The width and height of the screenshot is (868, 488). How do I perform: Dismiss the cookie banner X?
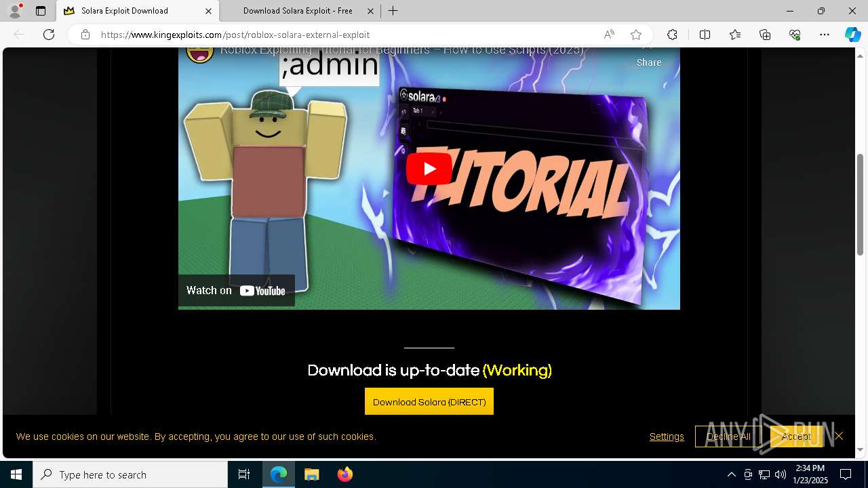coord(839,436)
